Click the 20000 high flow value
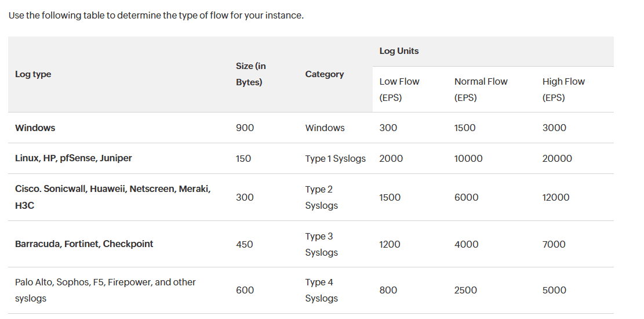The width and height of the screenshot is (644, 319). (557, 158)
